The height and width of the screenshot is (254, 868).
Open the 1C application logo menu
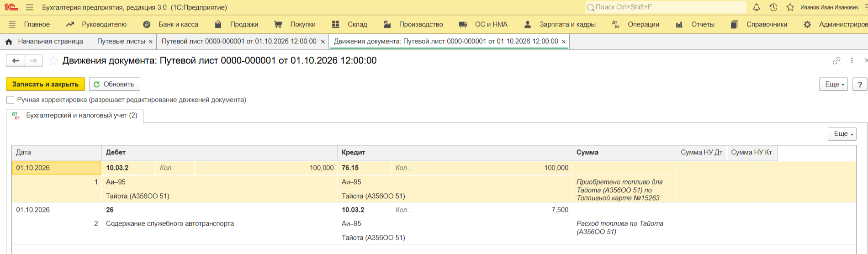click(11, 7)
